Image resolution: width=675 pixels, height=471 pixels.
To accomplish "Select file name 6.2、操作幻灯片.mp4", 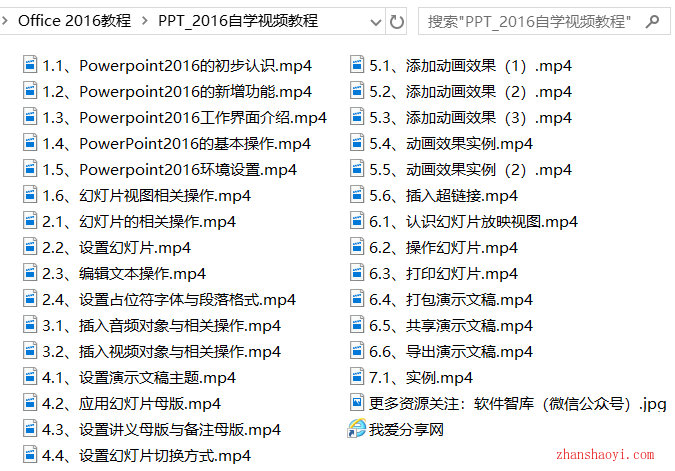I will click(x=443, y=247).
